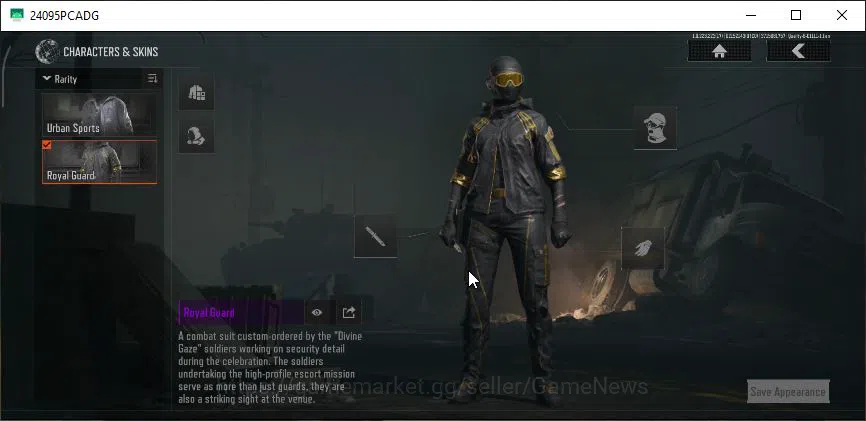
Task: Select the Royal Guard skin thumbnail
Action: (x=99, y=162)
